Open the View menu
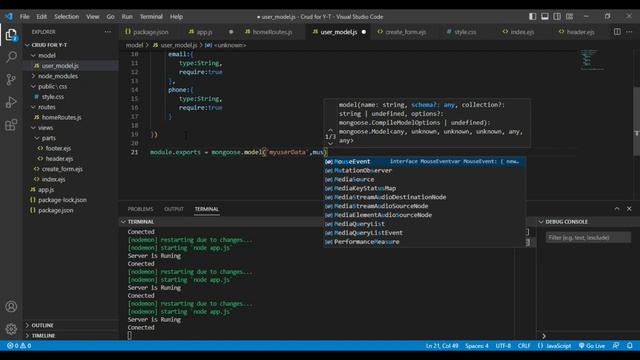640x360 pixels. [93, 17]
